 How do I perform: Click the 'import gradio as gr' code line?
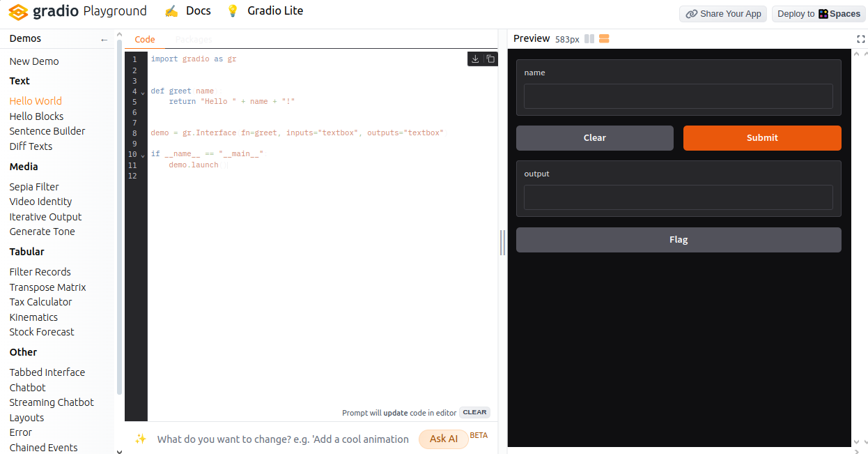(x=194, y=60)
